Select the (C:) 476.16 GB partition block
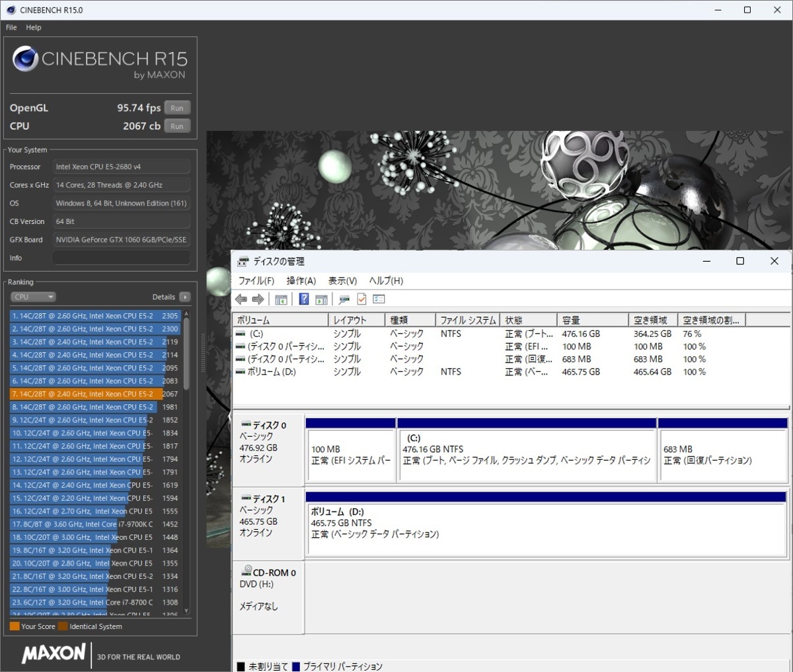 [x=527, y=449]
